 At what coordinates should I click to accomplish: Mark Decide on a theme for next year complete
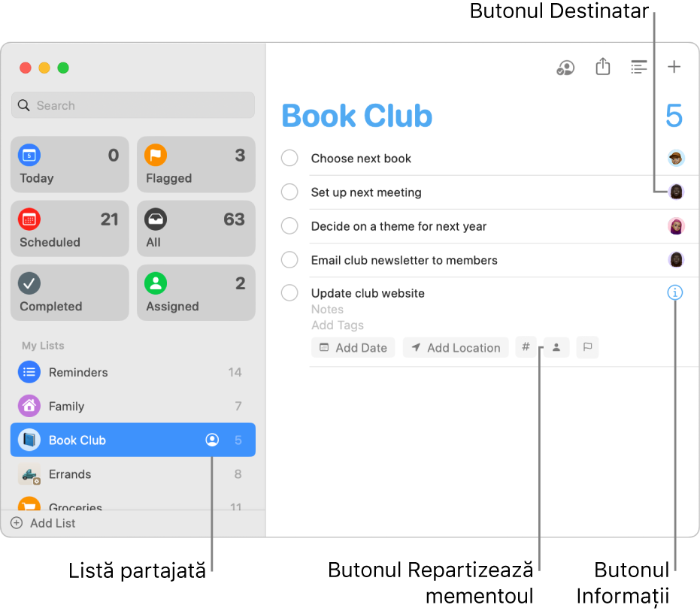[x=289, y=225]
